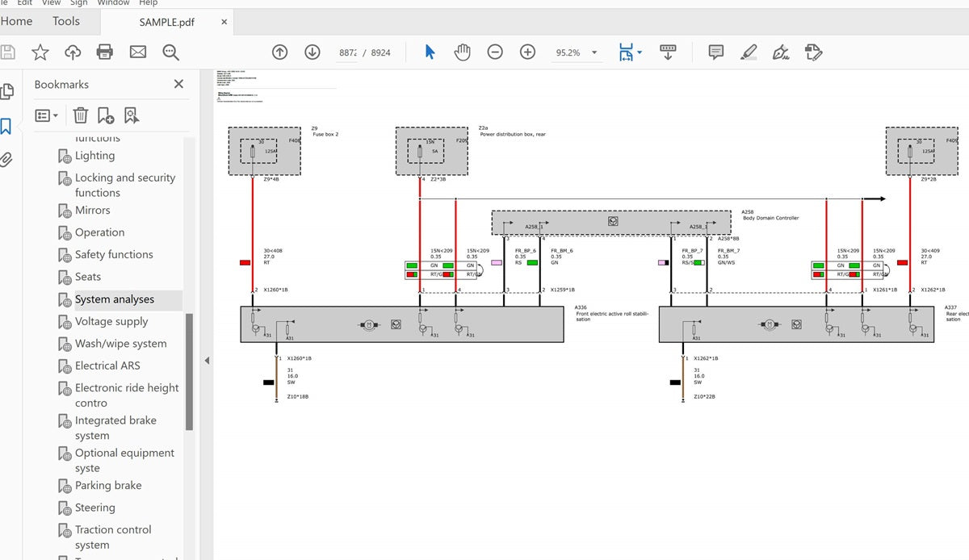
Task: Select the Highlight text tool
Action: tap(748, 51)
